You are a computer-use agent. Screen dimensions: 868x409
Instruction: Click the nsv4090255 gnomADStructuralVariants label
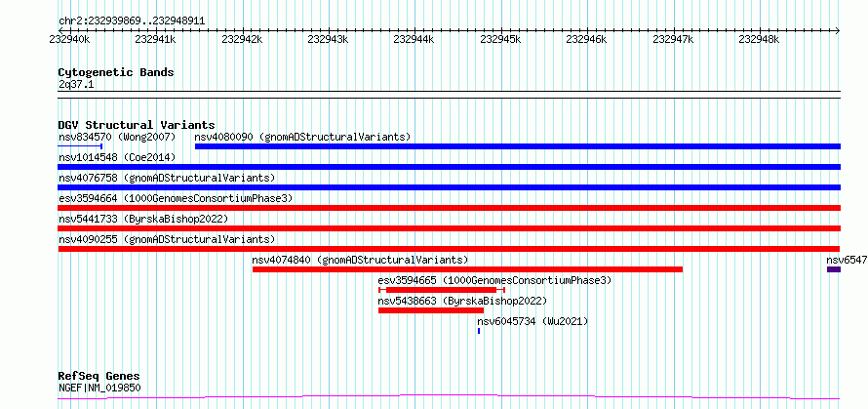click(167, 239)
